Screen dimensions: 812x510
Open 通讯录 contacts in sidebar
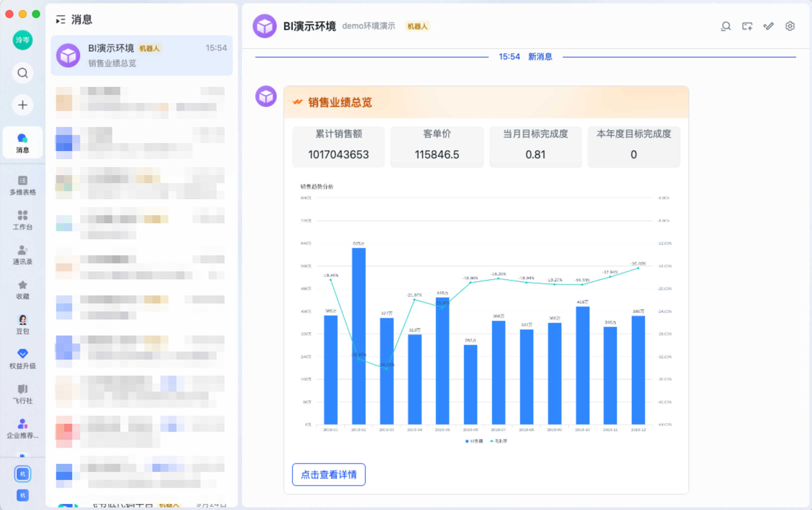pos(23,255)
